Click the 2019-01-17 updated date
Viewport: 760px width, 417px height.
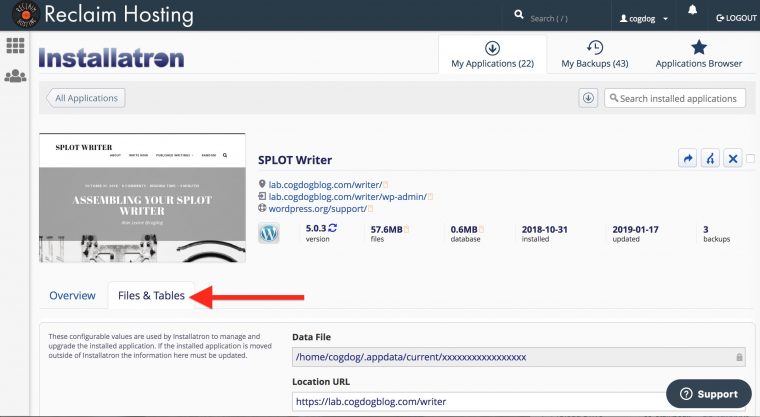[x=635, y=230]
